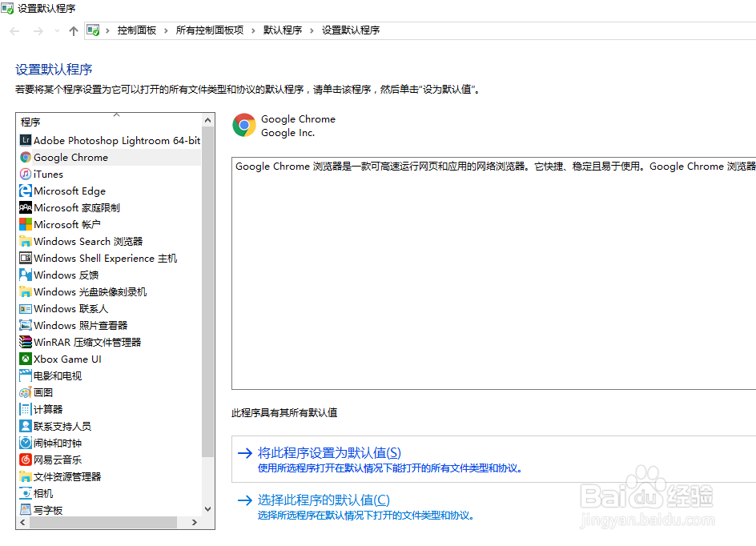
Task: Click the vertical scrollbar thumb
Action: (x=207, y=291)
